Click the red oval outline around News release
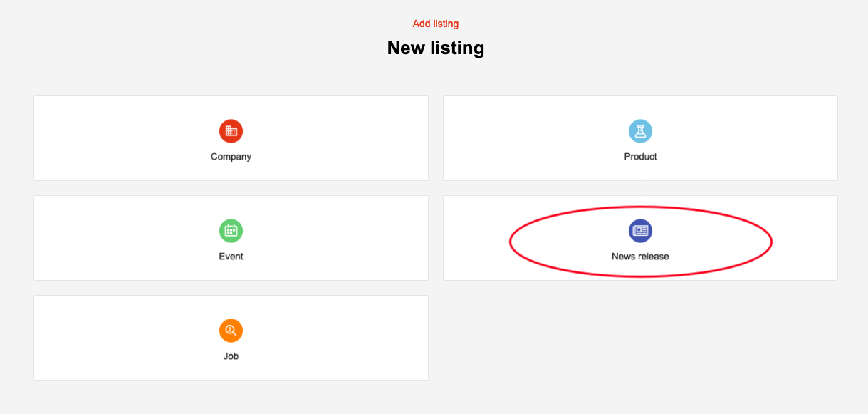 (x=510, y=242)
